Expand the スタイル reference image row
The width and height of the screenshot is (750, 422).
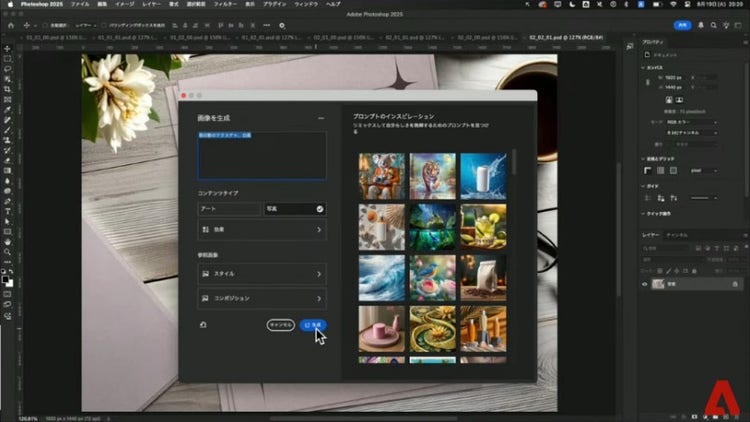point(261,273)
